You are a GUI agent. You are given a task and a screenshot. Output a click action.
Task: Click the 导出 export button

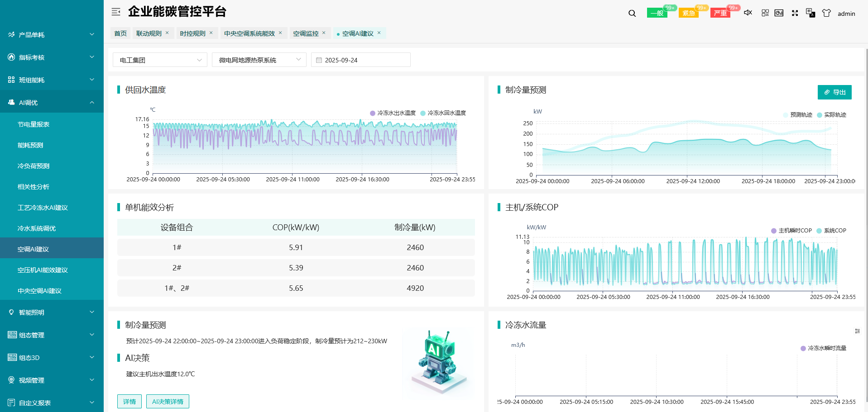click(x=834, y=92)
